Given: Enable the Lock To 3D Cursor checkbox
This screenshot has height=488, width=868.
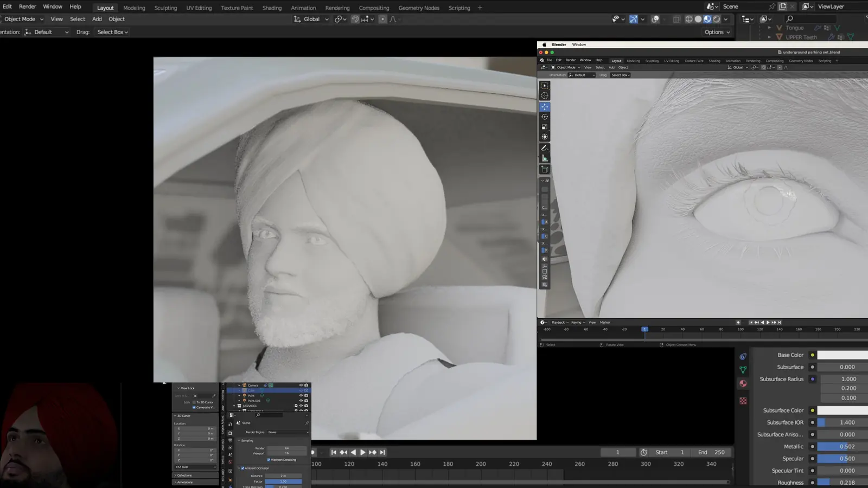Looking at the screenshot, I should [x=194, y=402].
